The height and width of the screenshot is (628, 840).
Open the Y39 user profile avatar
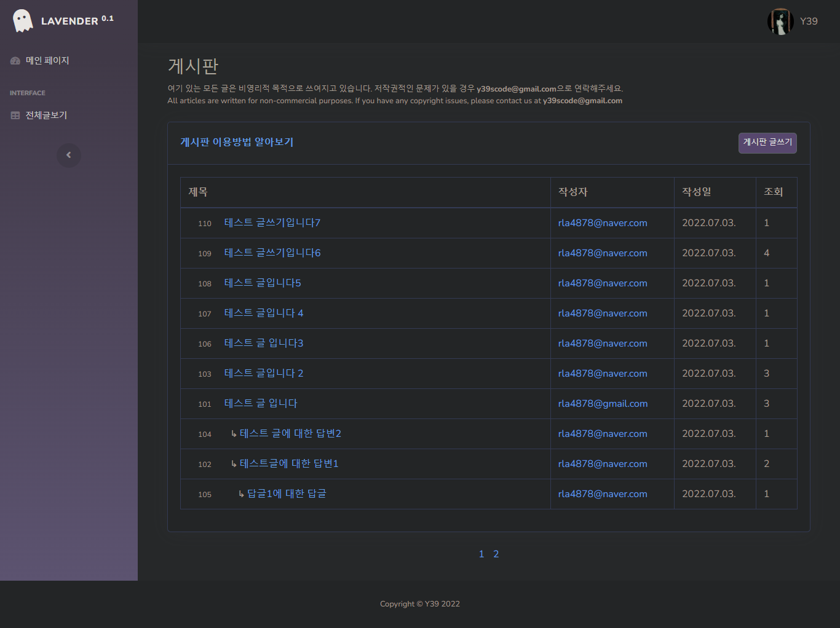pyautogui.click(x=780, y=22)
